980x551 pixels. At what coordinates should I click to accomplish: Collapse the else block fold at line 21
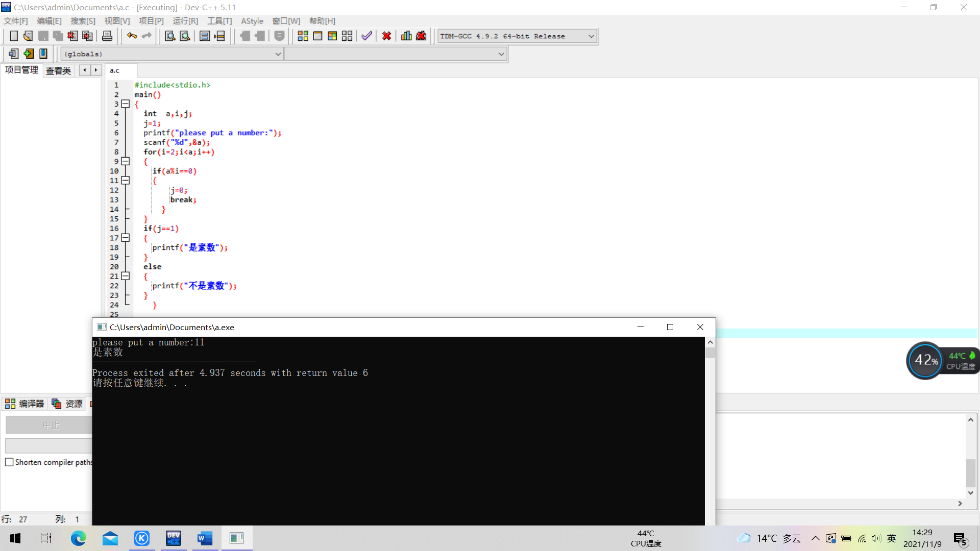[126, 276]
